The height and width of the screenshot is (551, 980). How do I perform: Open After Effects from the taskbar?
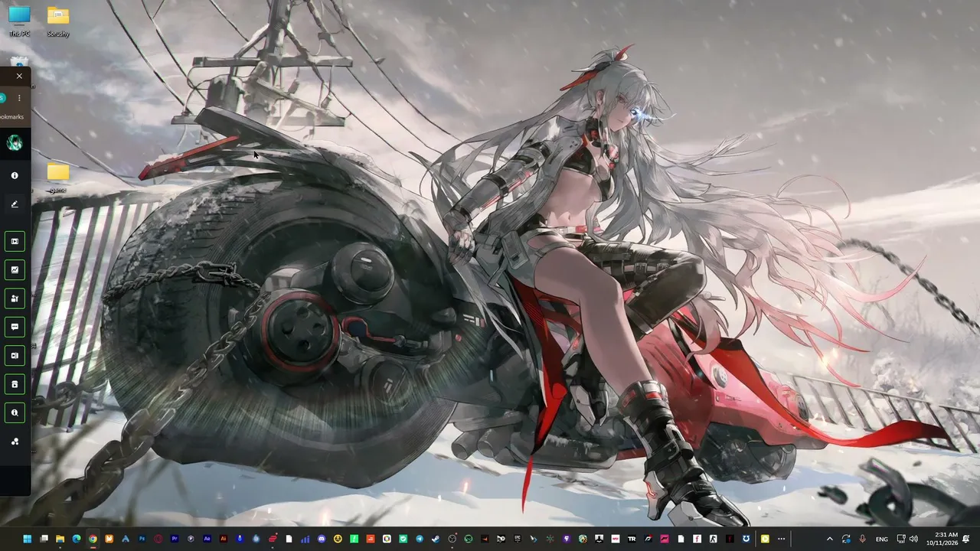207,539
